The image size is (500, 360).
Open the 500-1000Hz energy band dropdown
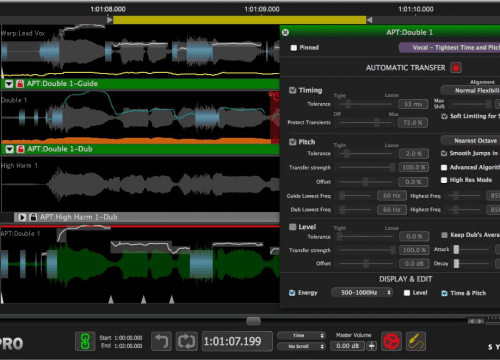[362, 293]
